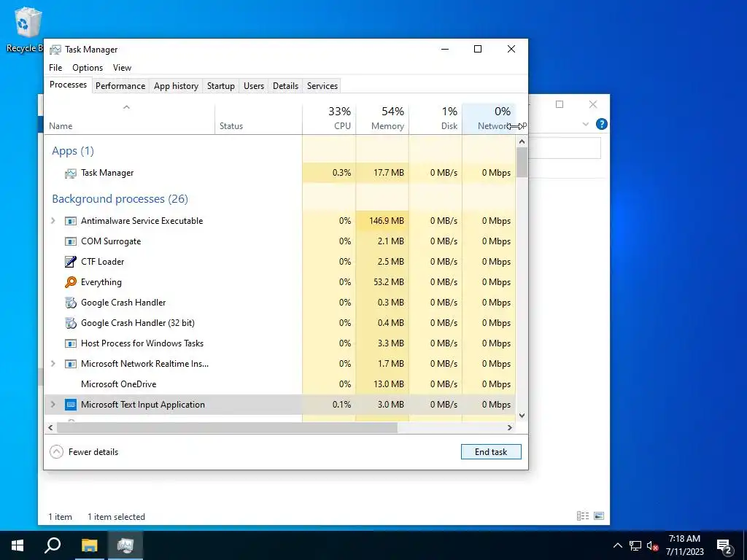Collapse view with Fewer details
The image size is (747, 560).
pyautogui.click(x=84, y=452)
